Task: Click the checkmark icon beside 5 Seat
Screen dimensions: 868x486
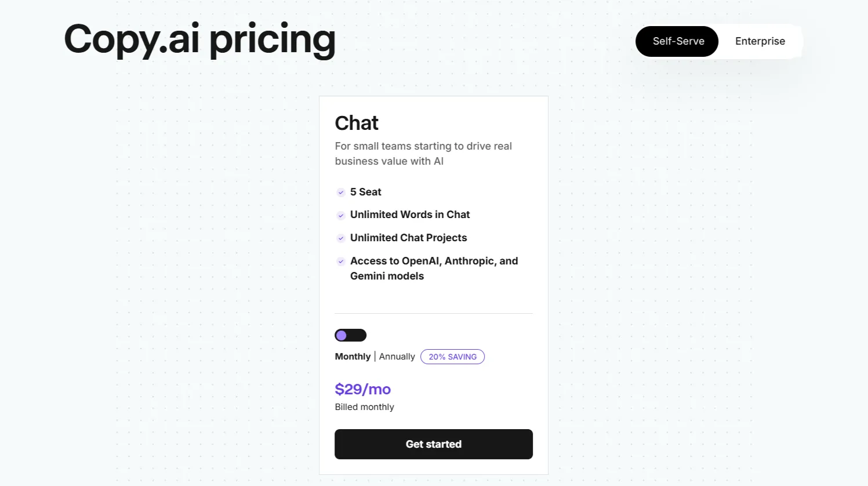Action: point(341,193)
